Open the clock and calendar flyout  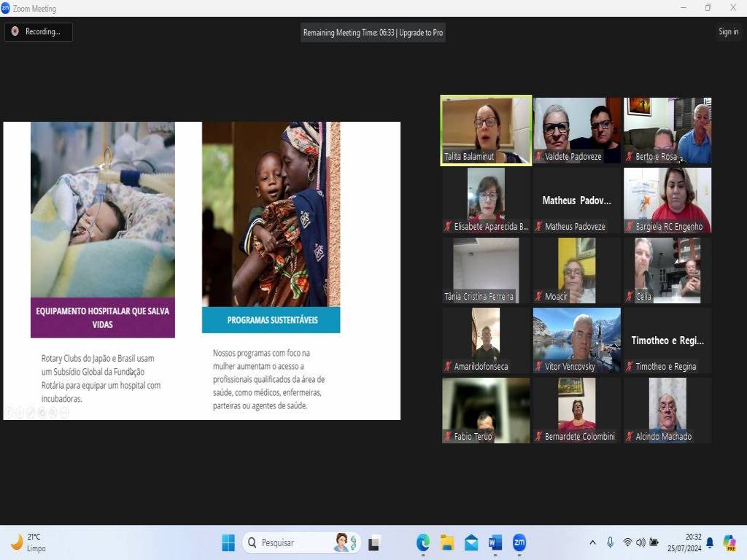[x=693, y=542]
